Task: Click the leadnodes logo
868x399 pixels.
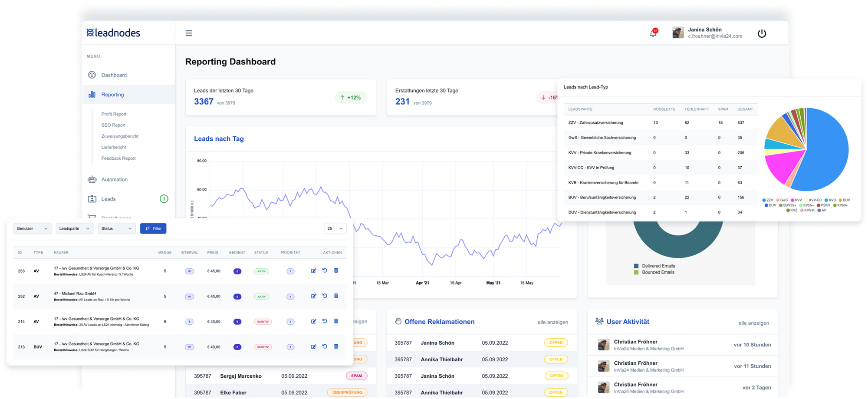Action: click(113, 33)
